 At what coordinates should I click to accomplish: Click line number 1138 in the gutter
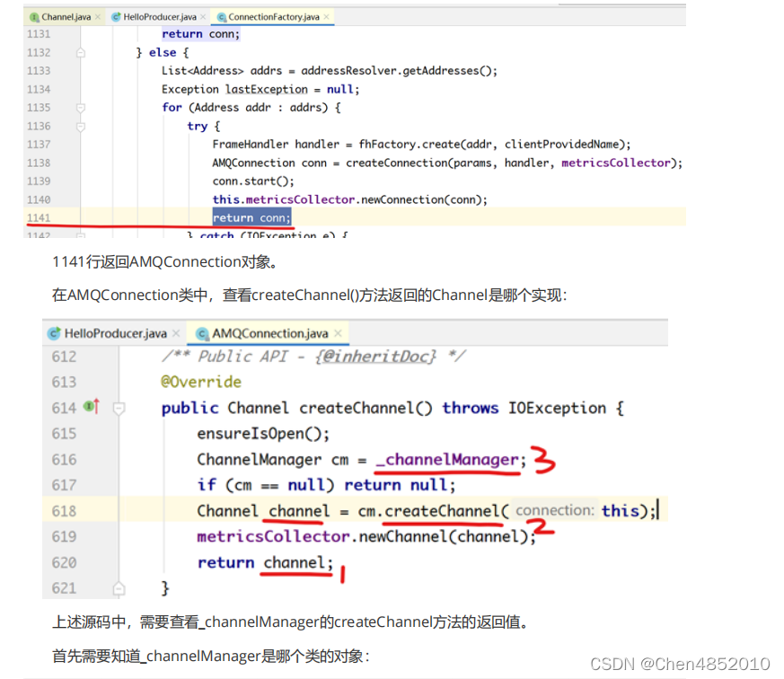coord(39,163)
